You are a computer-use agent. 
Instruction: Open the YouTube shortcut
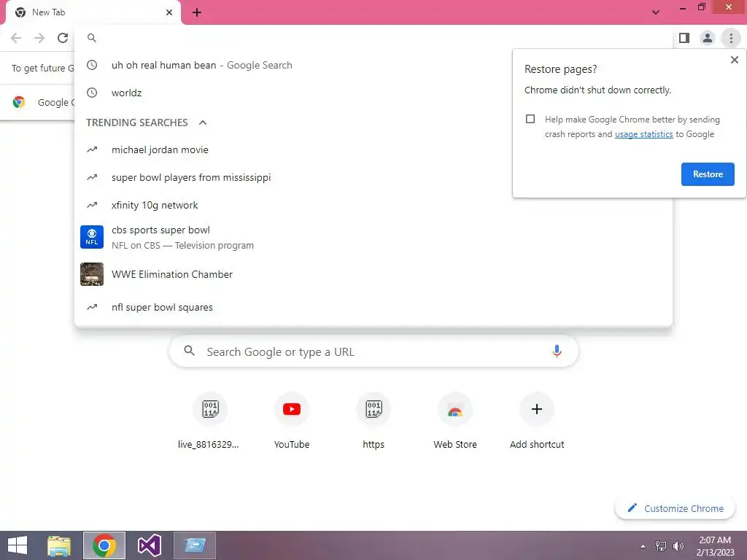click(292, 421)
